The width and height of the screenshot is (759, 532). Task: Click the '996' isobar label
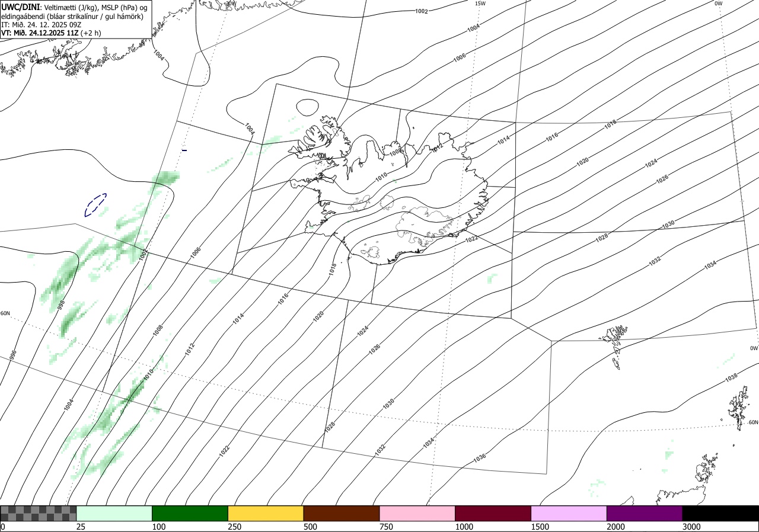13,356
